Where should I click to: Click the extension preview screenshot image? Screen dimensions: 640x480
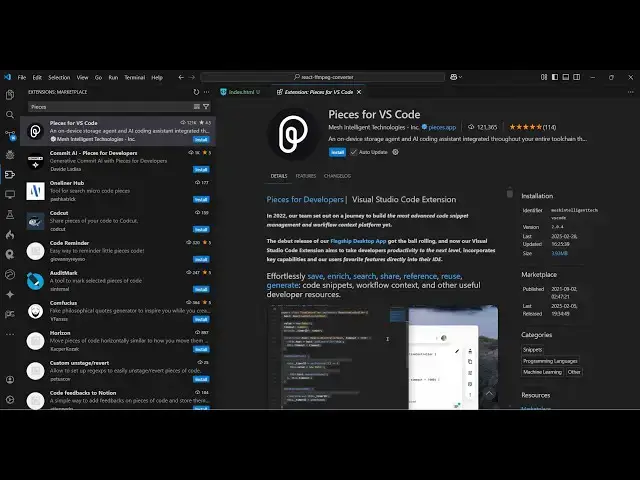tap(382, 357)
